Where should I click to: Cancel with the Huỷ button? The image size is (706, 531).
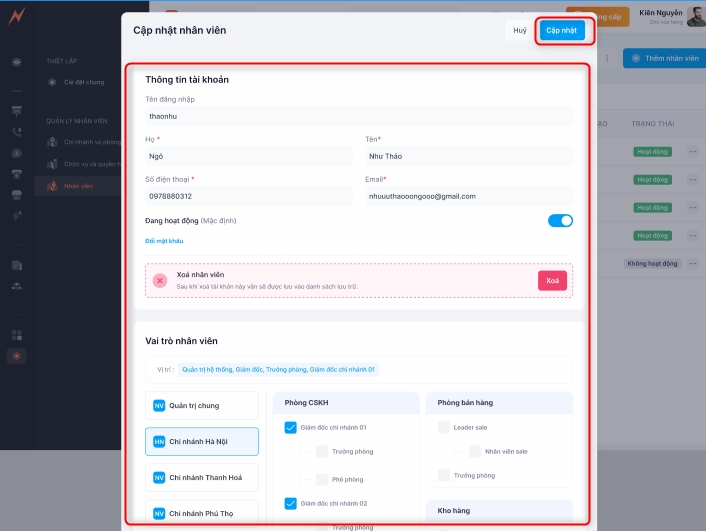coord(520,30)
